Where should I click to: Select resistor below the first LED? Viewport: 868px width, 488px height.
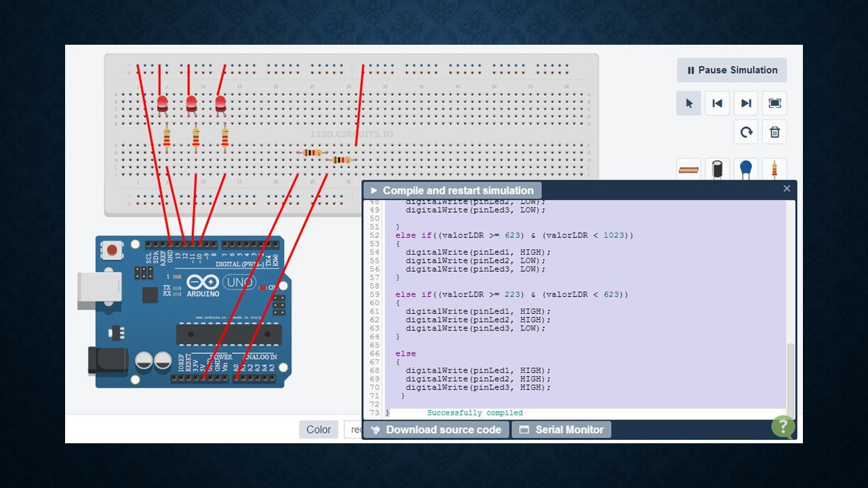pos(167,138)
